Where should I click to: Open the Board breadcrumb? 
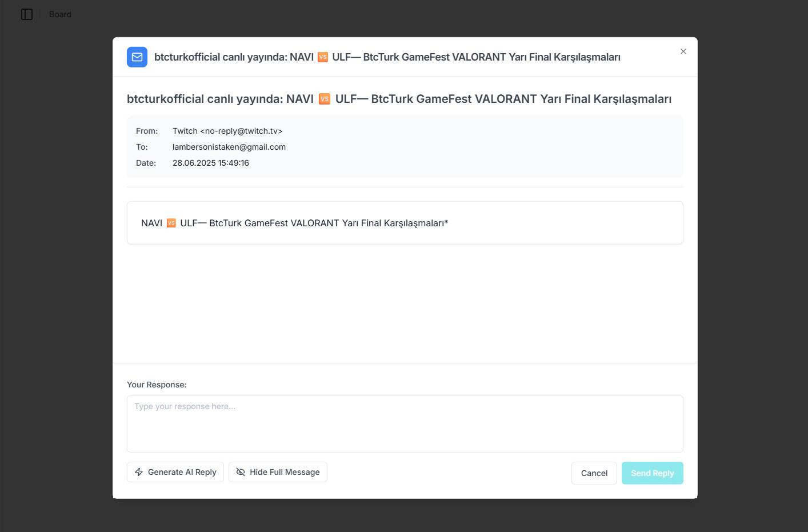(x=60, y=14)
